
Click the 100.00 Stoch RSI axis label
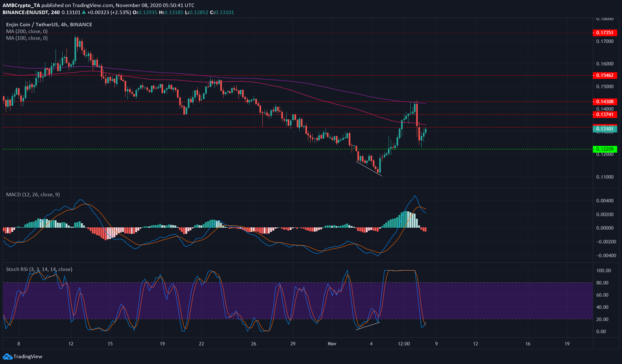(604, 271)
